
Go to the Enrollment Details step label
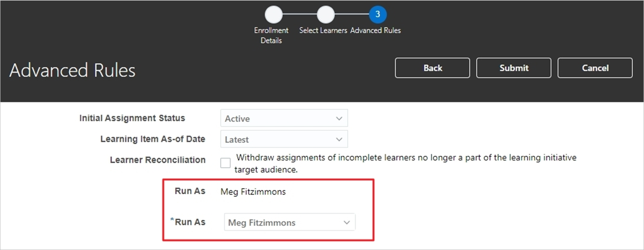271,35
